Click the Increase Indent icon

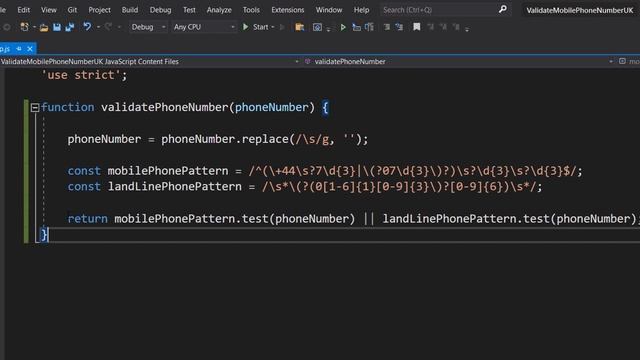(399, 27)
